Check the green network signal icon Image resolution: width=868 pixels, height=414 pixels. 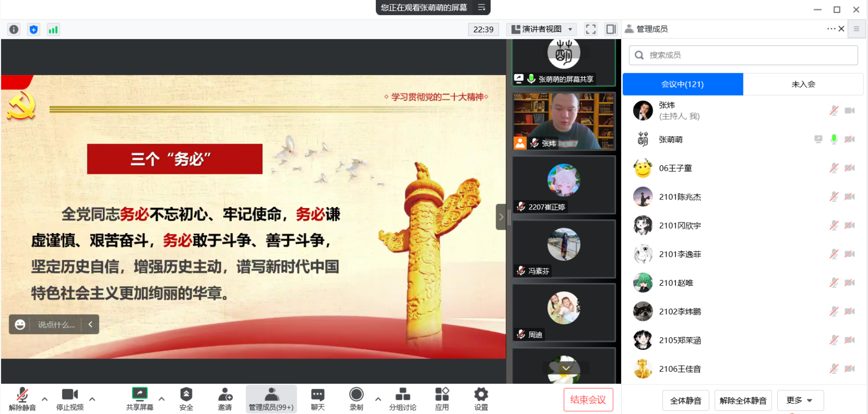53,30
